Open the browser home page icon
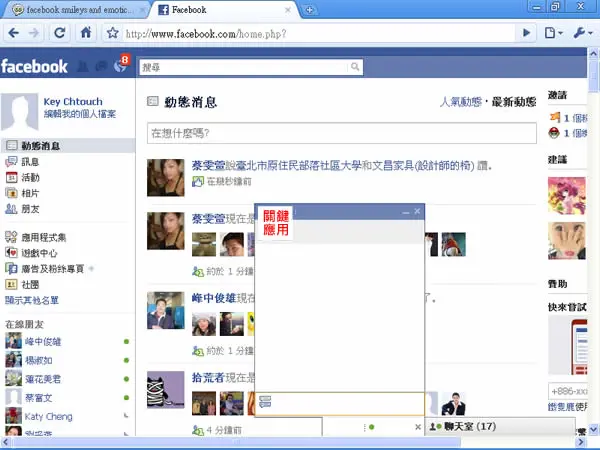Viewport: 600px width, 450px height. pos(86,33)
